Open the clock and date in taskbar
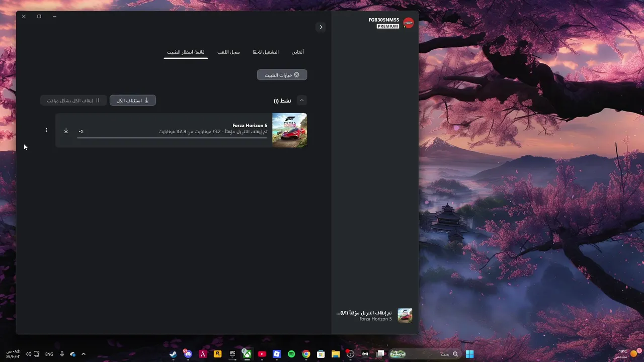Image resolution: width=644 pixels, height=362 pixels. coord(13,354)
